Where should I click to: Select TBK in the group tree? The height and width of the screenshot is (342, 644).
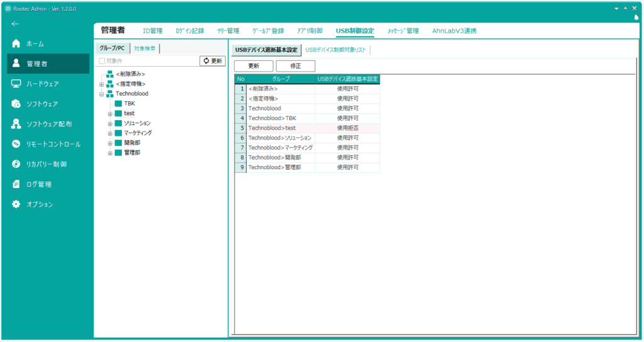pyautogui.click(x=129, y=104)
